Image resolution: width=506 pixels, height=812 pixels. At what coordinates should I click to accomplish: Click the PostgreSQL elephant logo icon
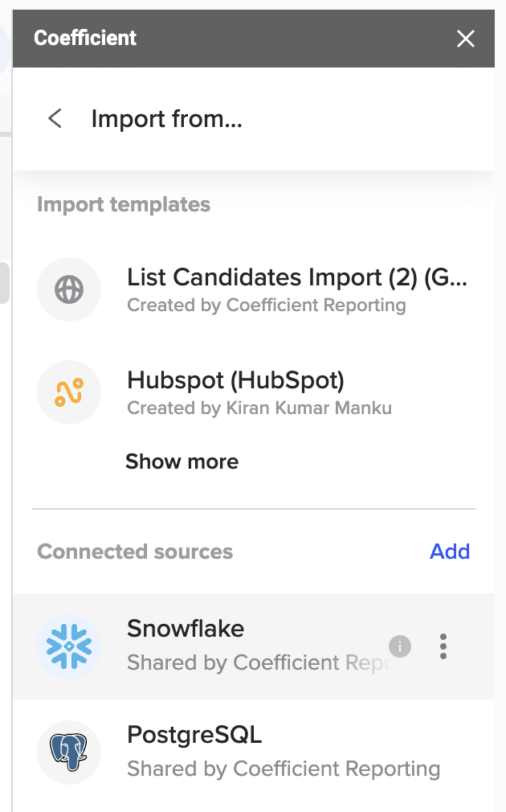(69, 753)
